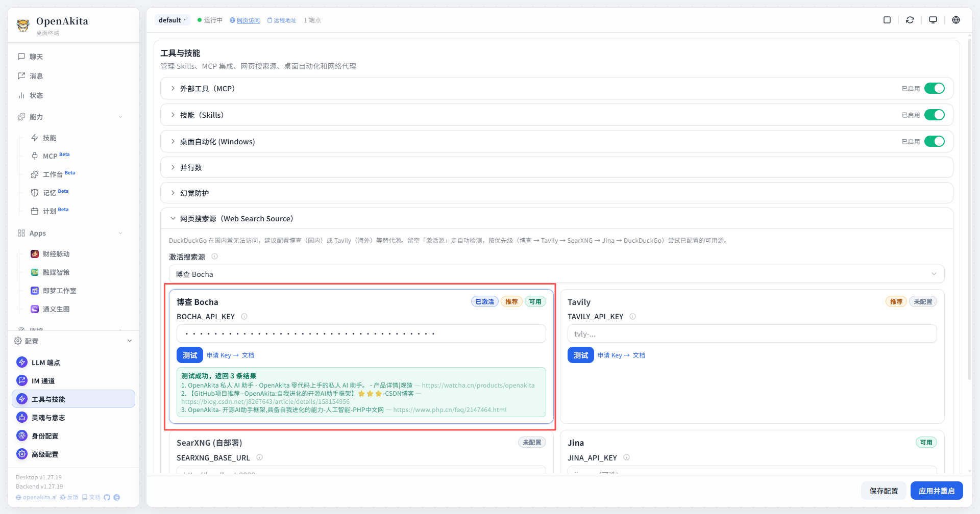The height and width of the screenshot is (514, 980).
Task: Toggle the 技能 (Skills) switch
Action: click(x=935, y=115)
